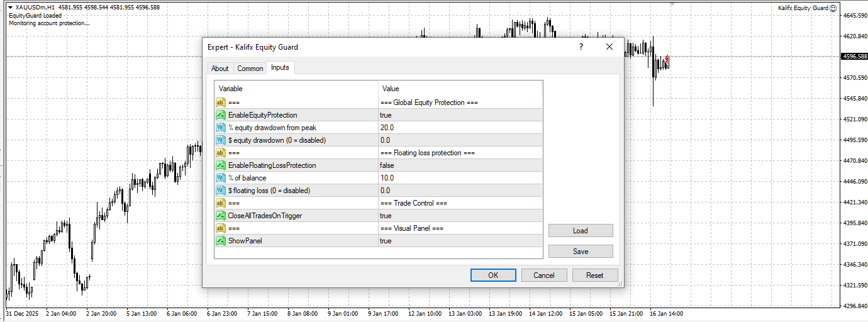Viewport: 868px width, 322px height.
Task: Click the $ floating loss 0.0 value
Action: coord(385,191)
